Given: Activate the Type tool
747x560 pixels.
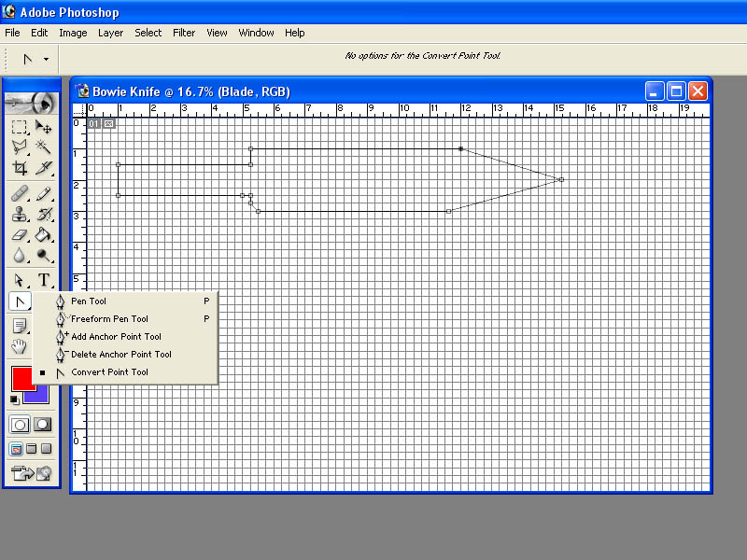Looking at the screenshot, I should pos(43,279).
